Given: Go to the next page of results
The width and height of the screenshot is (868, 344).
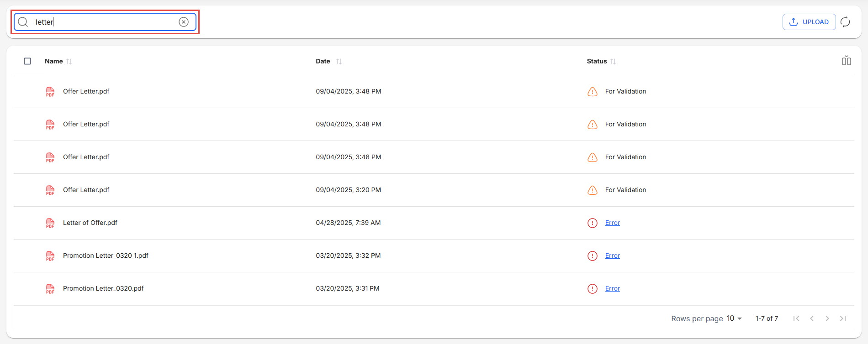Looking at the screenshot, I should 827,318.
